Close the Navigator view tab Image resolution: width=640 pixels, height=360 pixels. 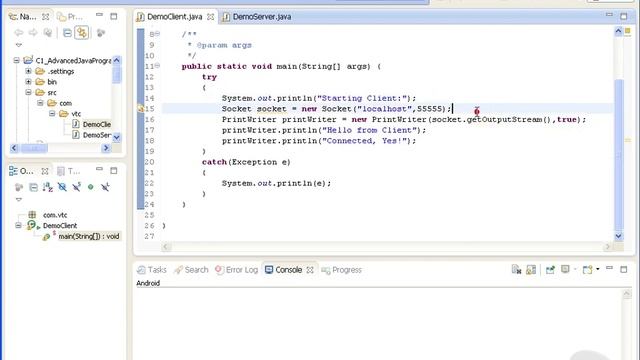45,17
